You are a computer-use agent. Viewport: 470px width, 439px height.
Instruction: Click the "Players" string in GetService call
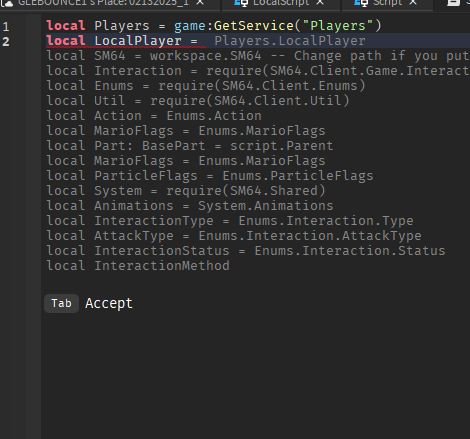tap(338, 26)
